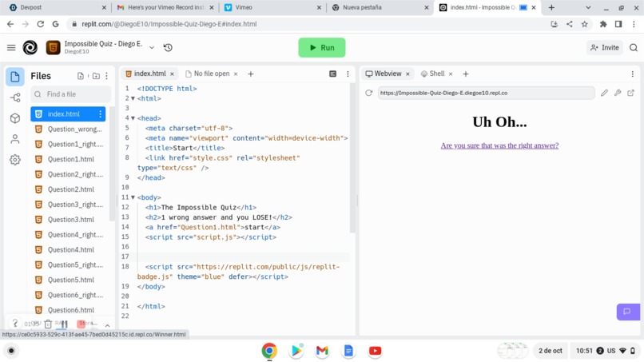
Task: Go to the Replit home logo
Action: point(30,48)
